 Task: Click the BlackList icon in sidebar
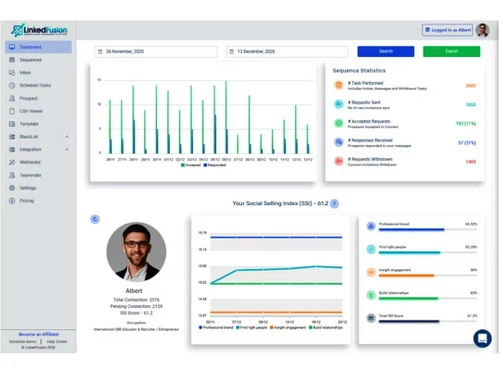pos(12,137)
